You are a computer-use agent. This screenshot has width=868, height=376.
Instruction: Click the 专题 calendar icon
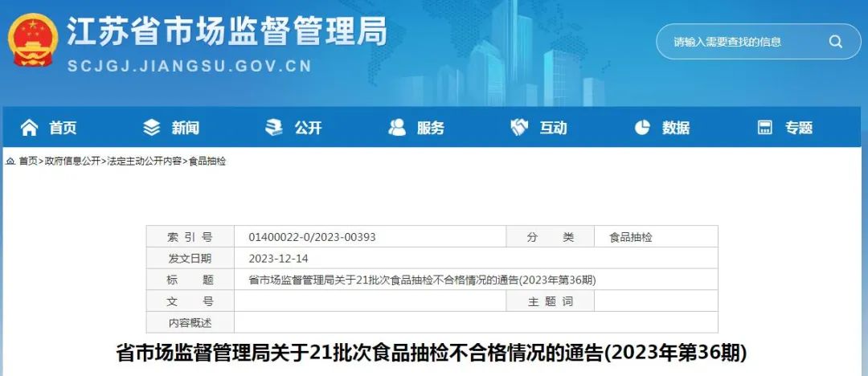(x=764, y=128)
